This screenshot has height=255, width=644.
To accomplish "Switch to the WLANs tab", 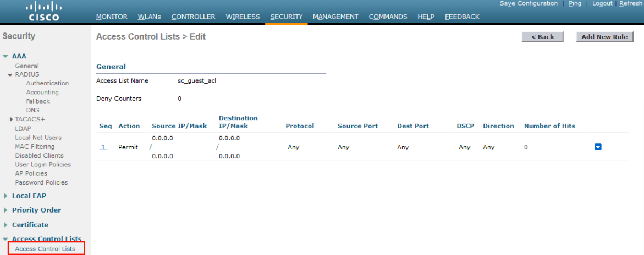I will (150, 17).
